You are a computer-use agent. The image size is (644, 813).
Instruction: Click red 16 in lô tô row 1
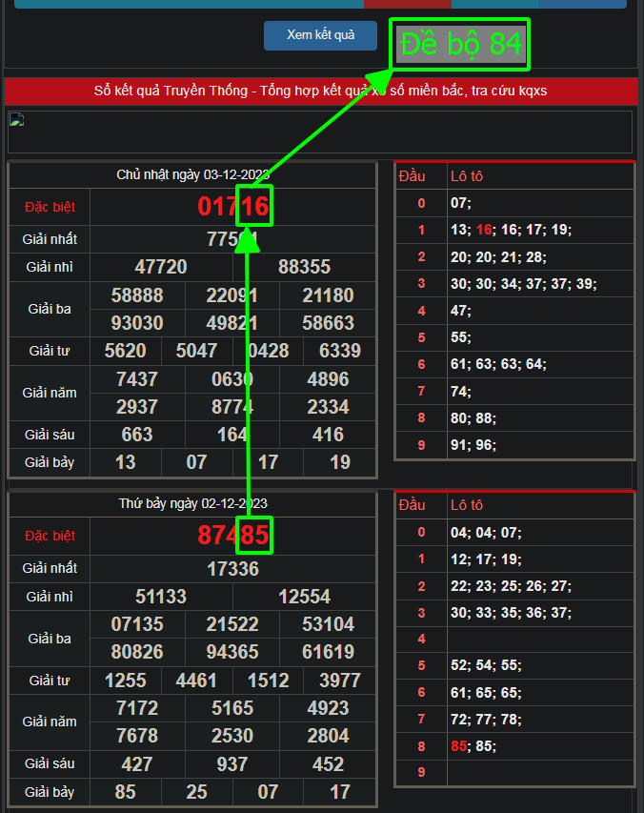click(486, 230)
